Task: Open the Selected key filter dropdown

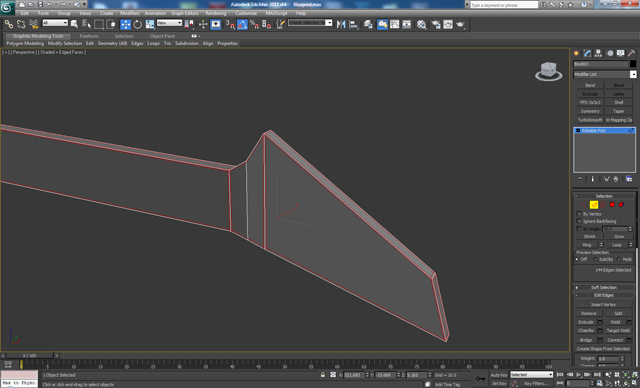Action: [x=531, y=375]
